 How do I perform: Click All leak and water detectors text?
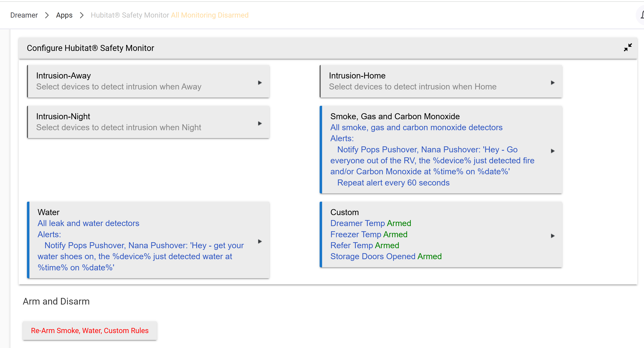pos(88,223)
